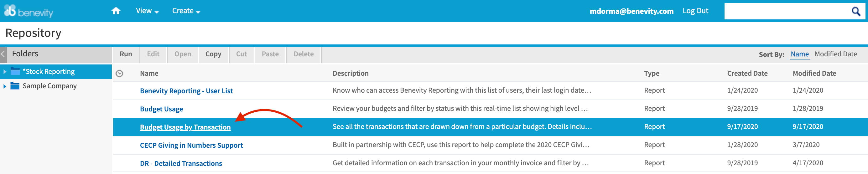
Task: Click the search magnifier icon
Action: click(x=856, y=11)
